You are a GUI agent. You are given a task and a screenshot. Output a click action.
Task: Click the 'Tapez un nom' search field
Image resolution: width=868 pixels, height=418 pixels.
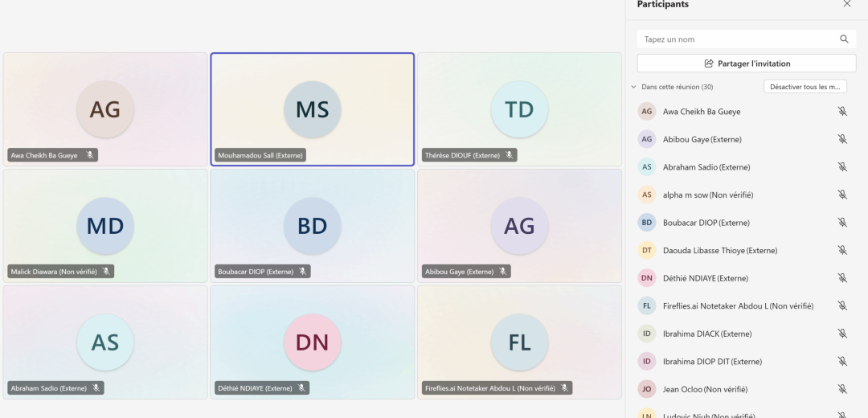click(735, 39)
